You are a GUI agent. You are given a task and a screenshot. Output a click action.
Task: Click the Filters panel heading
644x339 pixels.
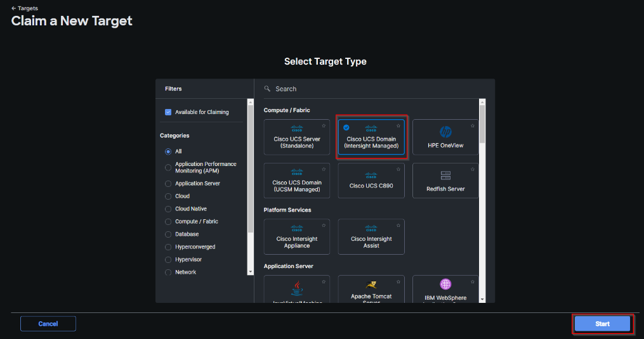click(x=173, y=89)
